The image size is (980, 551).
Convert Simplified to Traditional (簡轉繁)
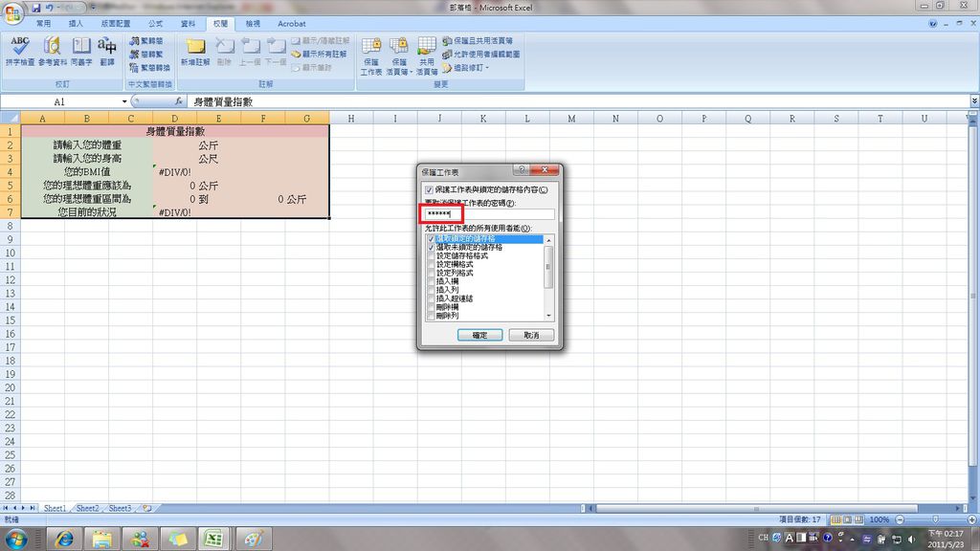(x=146, y=55)
